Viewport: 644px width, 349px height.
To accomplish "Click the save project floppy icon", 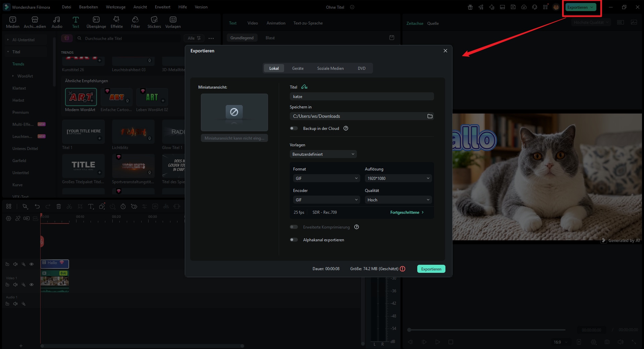I will (513, 7).
